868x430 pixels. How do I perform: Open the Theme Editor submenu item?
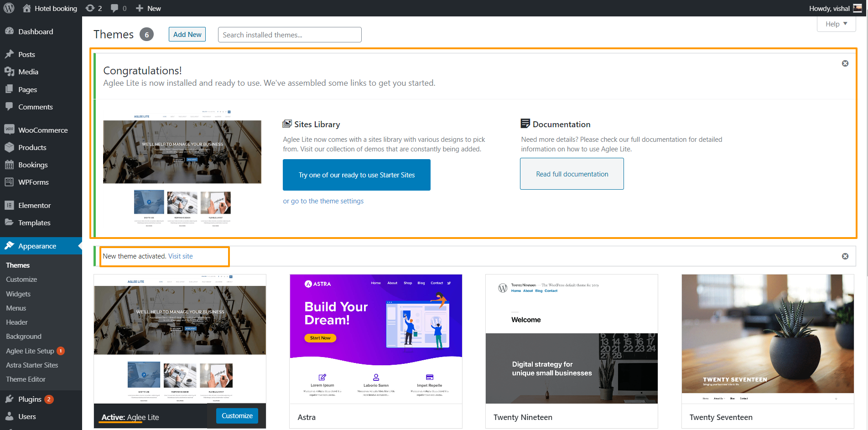click(x=26, y=379)
